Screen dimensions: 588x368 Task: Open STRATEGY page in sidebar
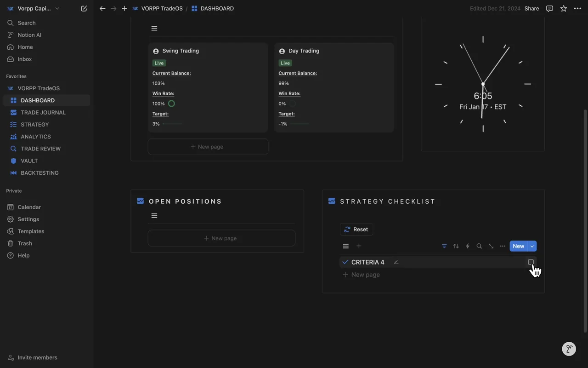(46, 125)
